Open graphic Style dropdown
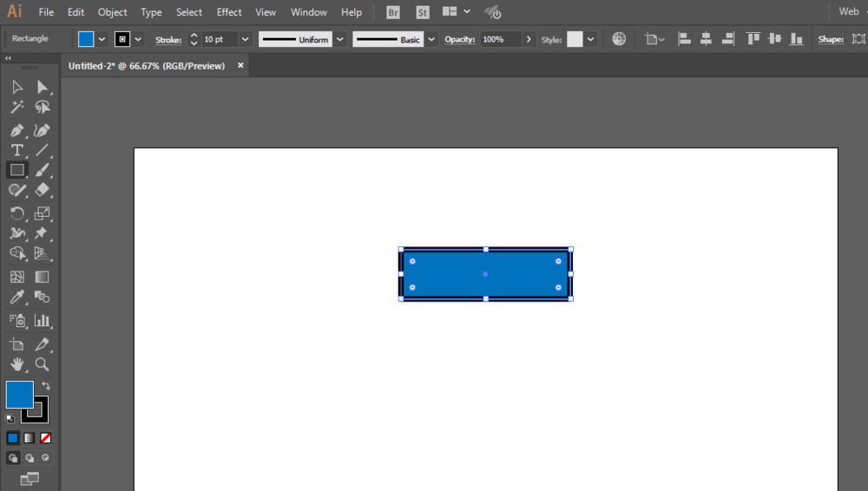The width and height of the screenshot is (868, 491). 590,39
